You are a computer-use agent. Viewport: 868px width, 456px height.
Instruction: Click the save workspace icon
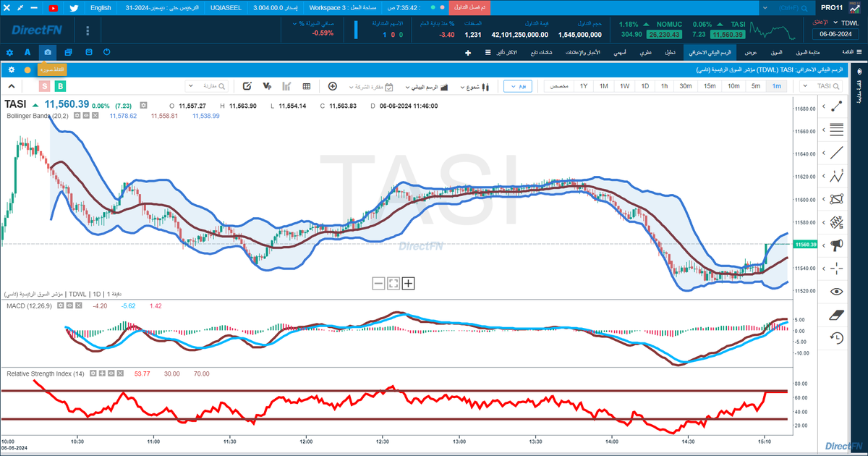88,52
